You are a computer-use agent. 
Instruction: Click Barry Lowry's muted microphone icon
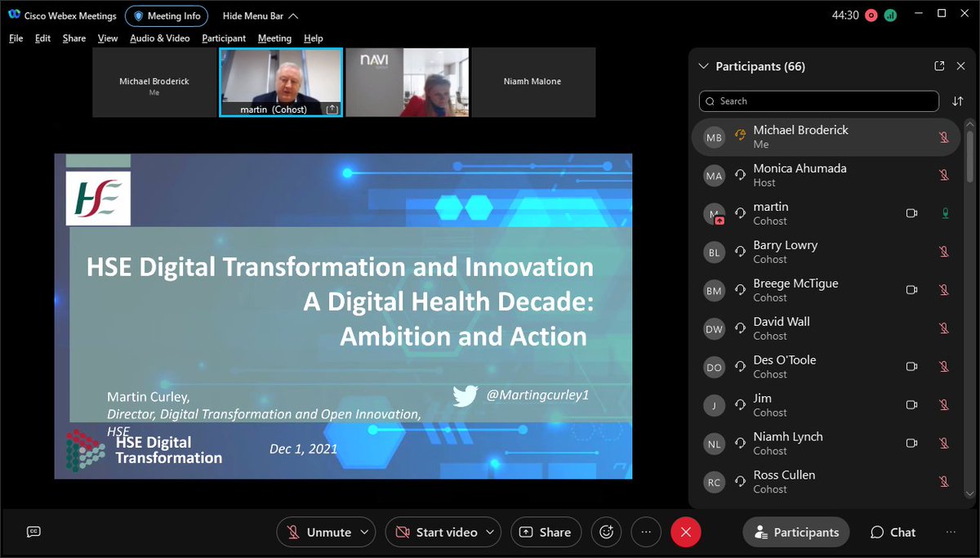(x=944, y=251)
